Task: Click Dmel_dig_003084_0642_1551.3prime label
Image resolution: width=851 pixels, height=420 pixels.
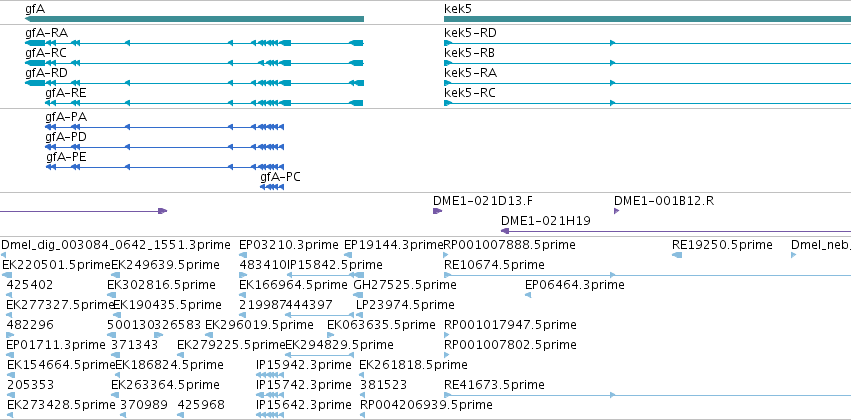Action: pyautogui.click(x=116, y=245)
